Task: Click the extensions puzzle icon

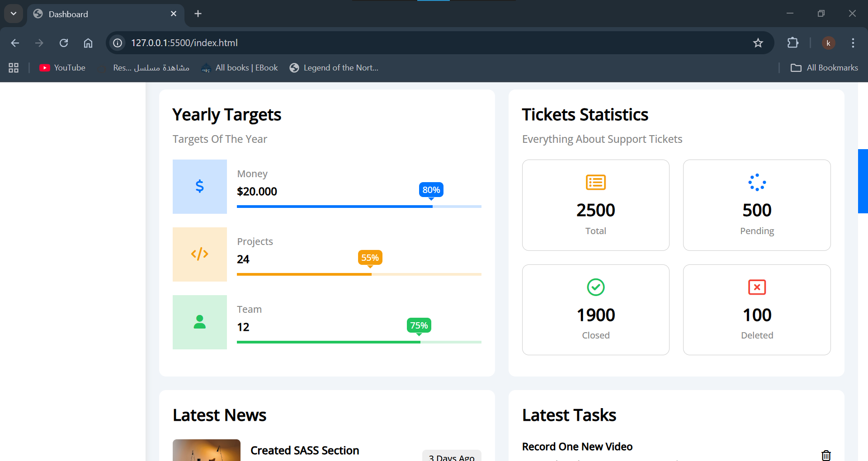Action: coord(793,43)
